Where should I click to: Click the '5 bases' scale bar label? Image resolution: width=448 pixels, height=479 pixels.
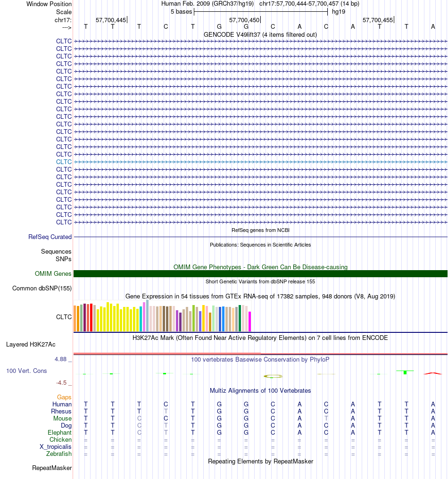[x=181, y=12]
